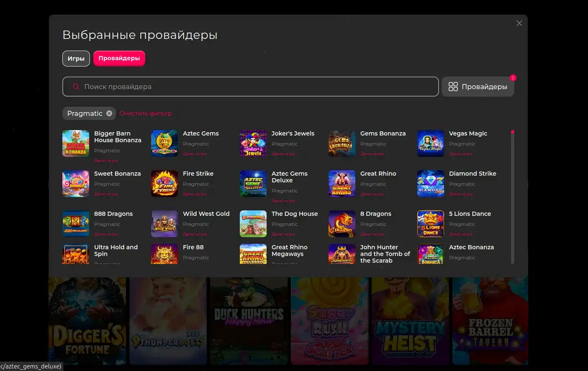Click the search magnifier icon
The image size is (588, 371).
coord(76,87)
